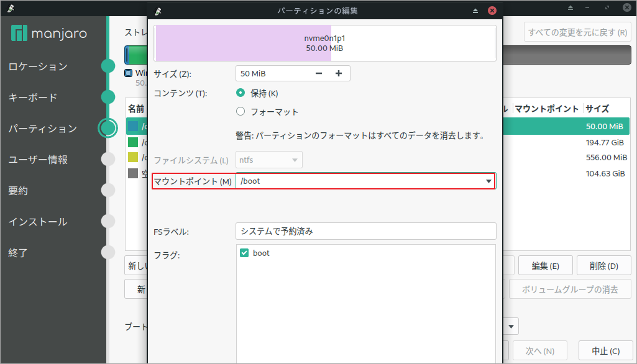Select the 保持 (K) radio button
637x364 pixels.
click(241, 94)
